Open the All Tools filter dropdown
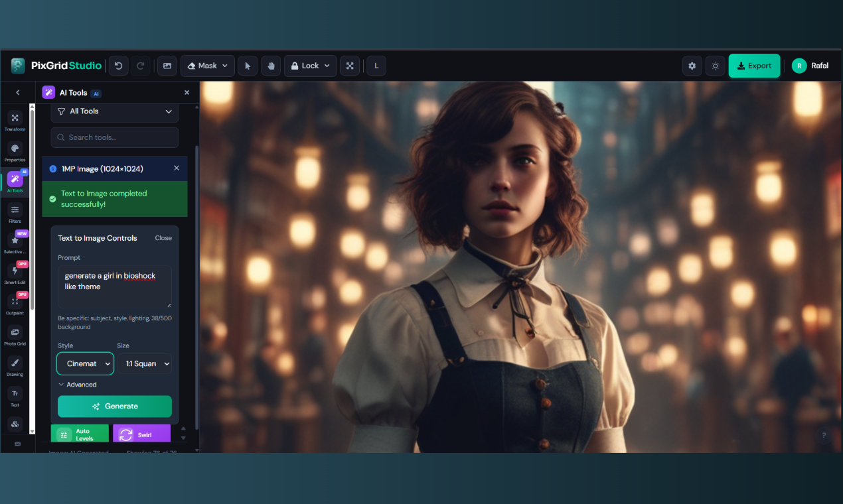This screenshot has height=504, width=843. click(x=114, y=111)
